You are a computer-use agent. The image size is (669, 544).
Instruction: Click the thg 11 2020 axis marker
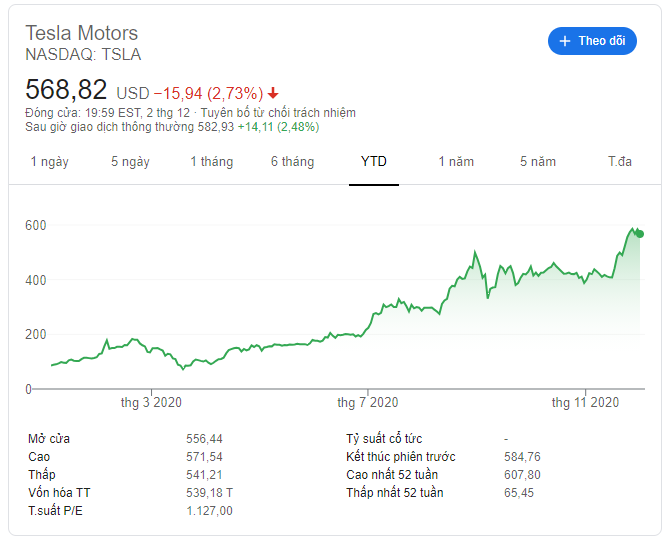click(585, 402)
